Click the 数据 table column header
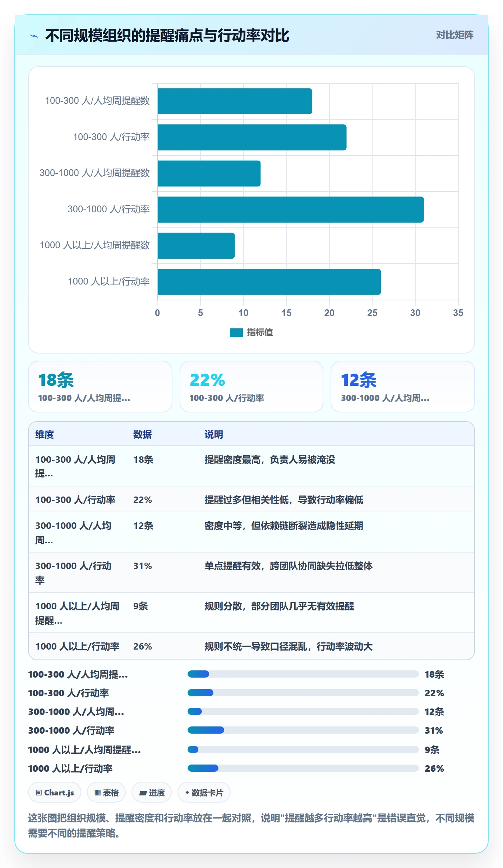 point(143,434)
